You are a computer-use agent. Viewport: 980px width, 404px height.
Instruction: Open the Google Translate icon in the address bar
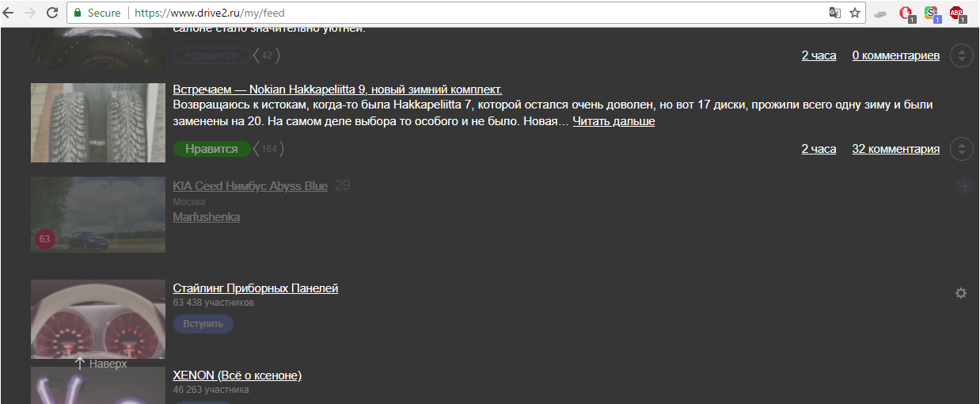click(x=834, y=13)
